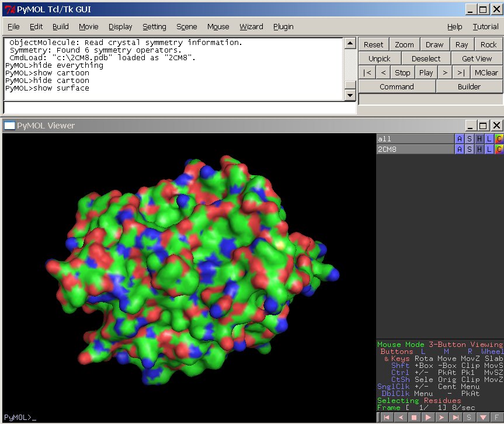Click the Get View button
Image resolution: width=504 pixels, height=424 pixels.
[x=477, y=58]
